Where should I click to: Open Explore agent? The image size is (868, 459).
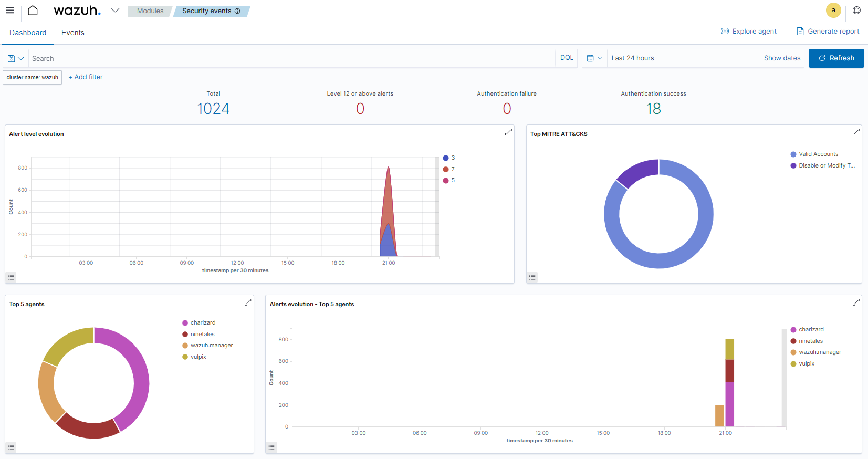(748, 32)
